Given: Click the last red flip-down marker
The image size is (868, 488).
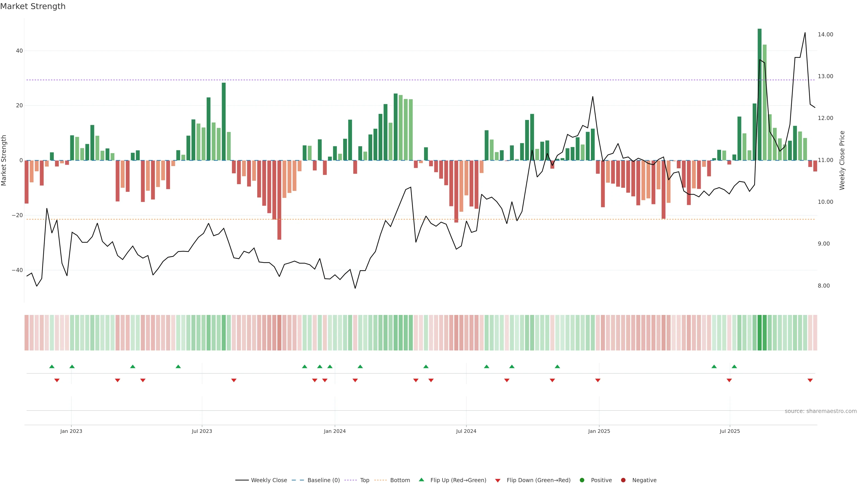Looking at the screenshot, I should point(810,380).
